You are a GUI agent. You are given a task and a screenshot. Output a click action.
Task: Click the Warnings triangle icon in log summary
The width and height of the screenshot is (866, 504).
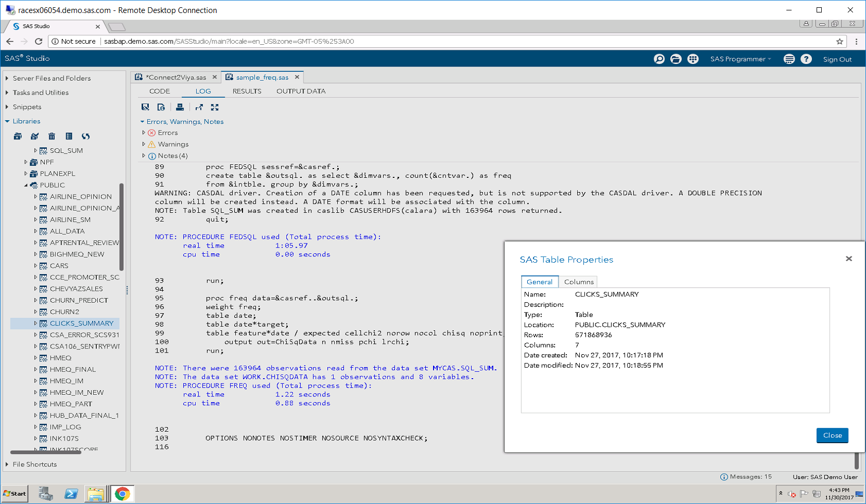click(152, 145)
